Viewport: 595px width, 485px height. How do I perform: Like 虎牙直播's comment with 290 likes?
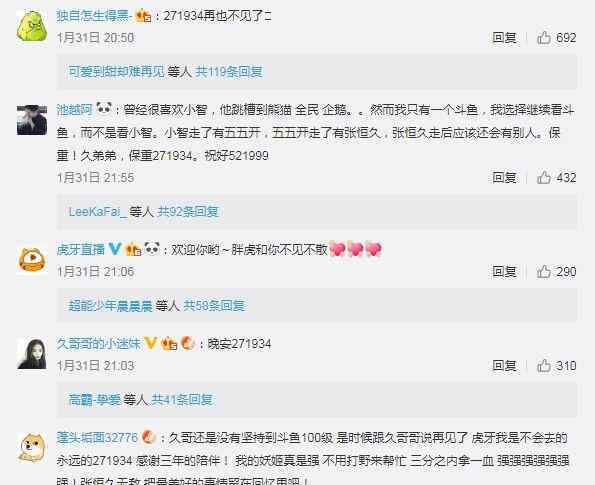point(544,271)
